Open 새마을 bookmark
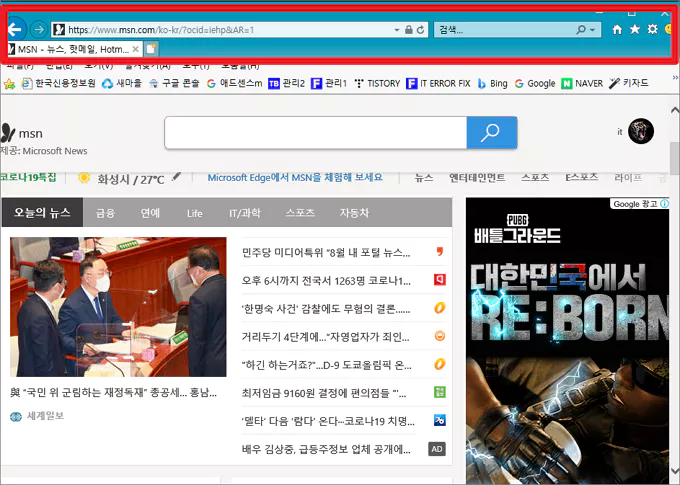Image resolution: width=680 pixels, height=485 pixels. pos(121,83)
